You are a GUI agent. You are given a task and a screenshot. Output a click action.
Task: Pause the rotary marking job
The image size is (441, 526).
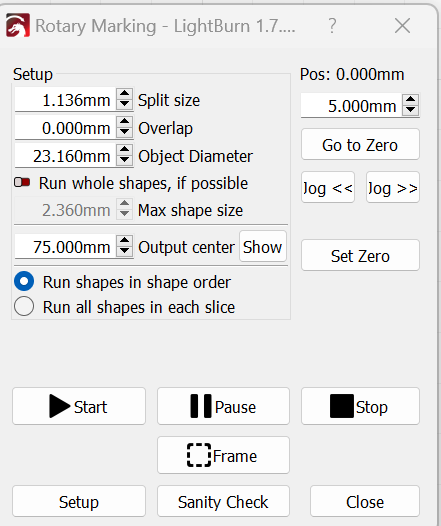tap(223, 406)
